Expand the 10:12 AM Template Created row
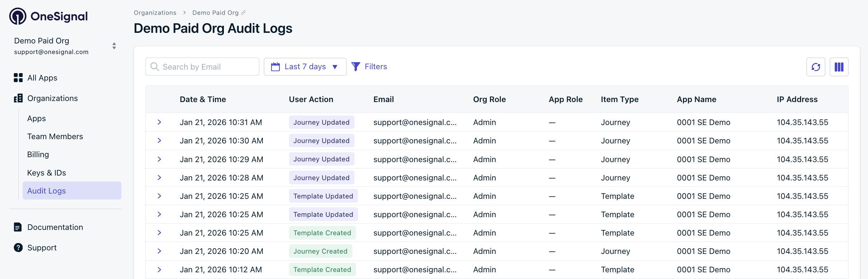 159,269
